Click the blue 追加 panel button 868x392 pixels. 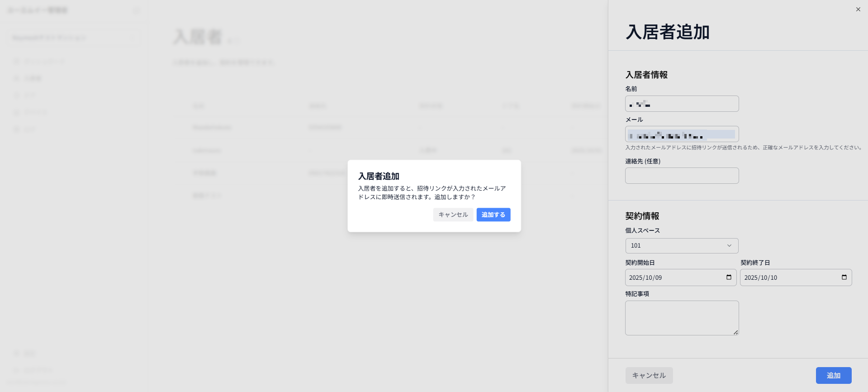tap(834, 375)
